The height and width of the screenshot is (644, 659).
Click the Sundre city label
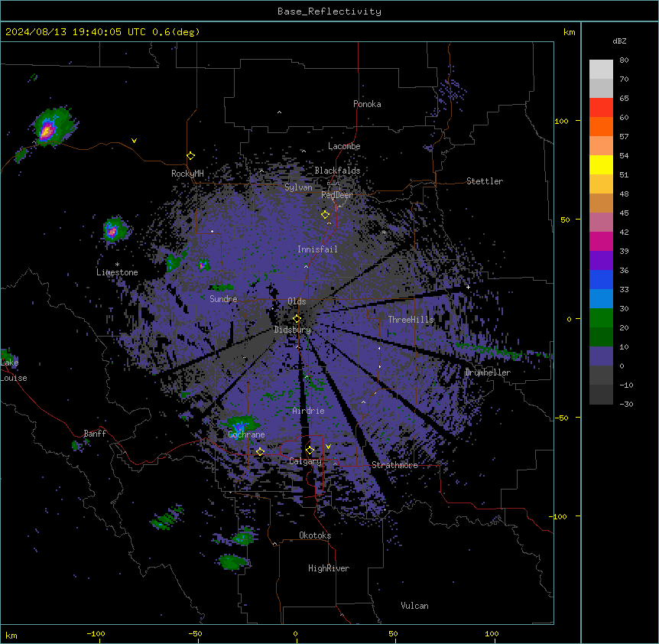(223, 299)
